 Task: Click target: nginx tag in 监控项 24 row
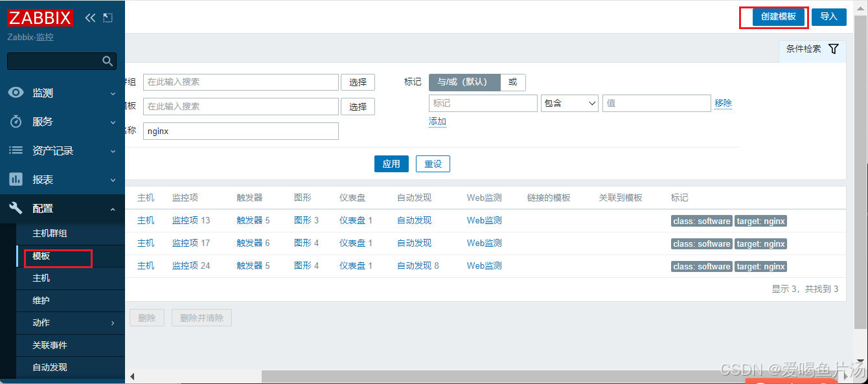(x=760, y=266)
